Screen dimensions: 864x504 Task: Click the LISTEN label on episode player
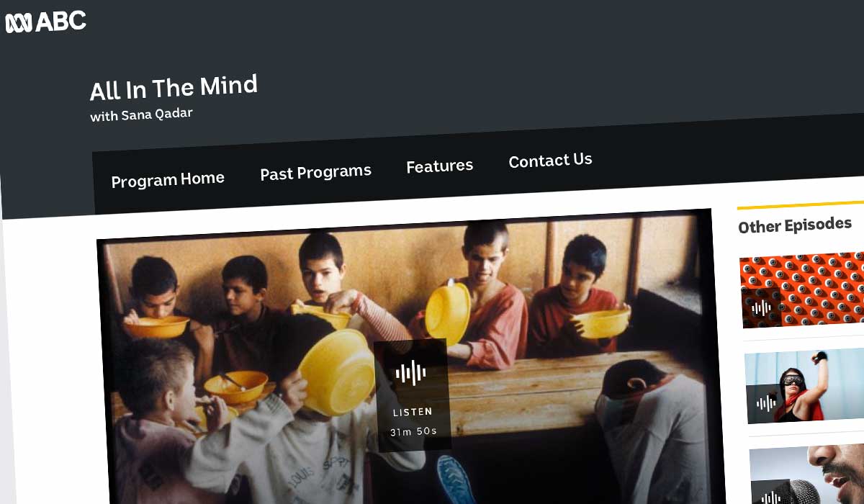pyautogui.click(x=413, y=412)
